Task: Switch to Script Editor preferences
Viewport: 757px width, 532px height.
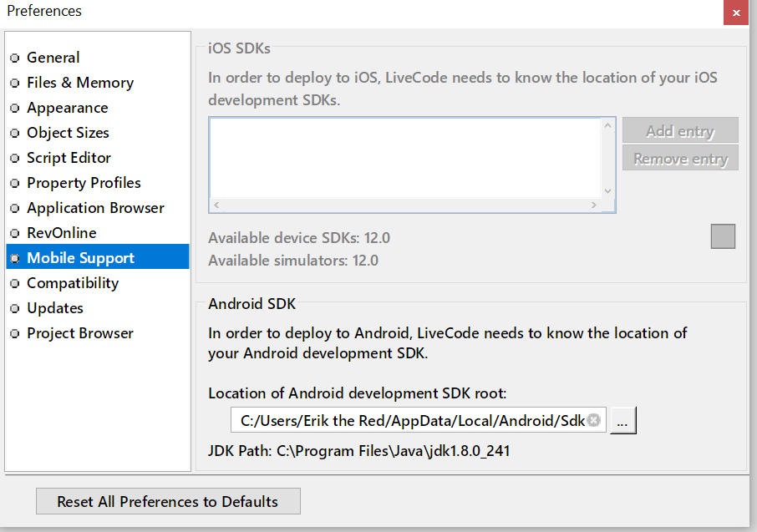Action: pyautogui.click(x=69, y=158)
